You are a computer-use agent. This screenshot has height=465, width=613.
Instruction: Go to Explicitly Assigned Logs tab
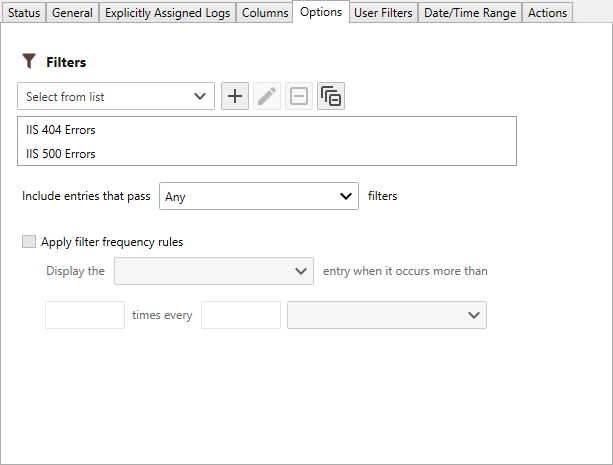(x=167, y=13)
